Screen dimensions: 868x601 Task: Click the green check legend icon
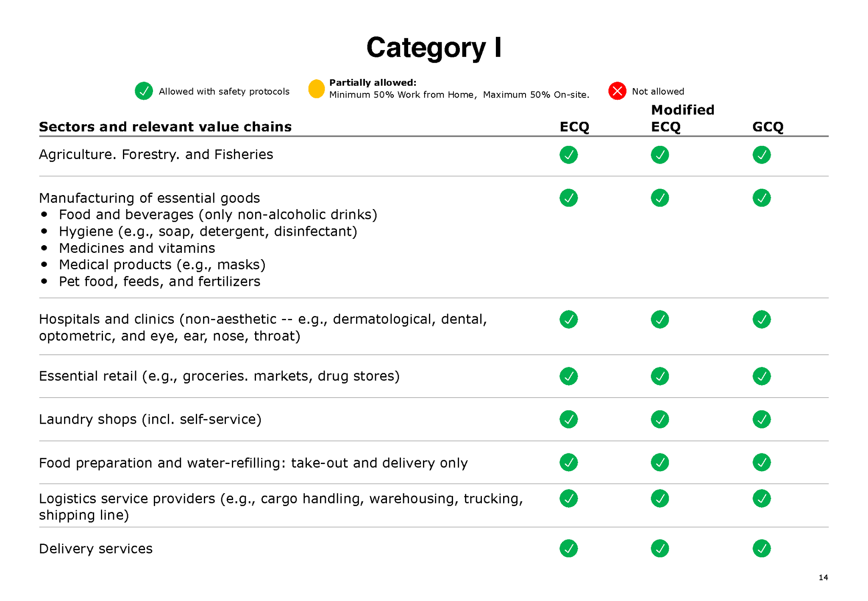[x=144, y=91]
